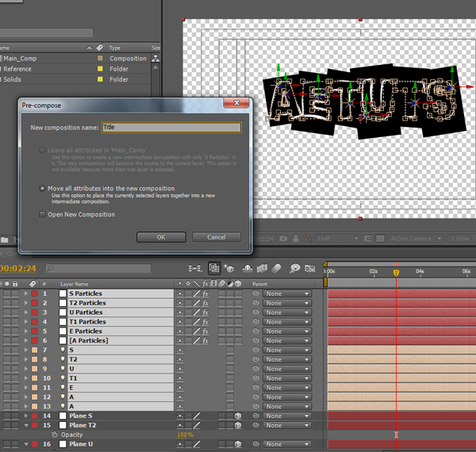Click the Layer Name column header
The image size is (476, 452).
coord(74,284)
